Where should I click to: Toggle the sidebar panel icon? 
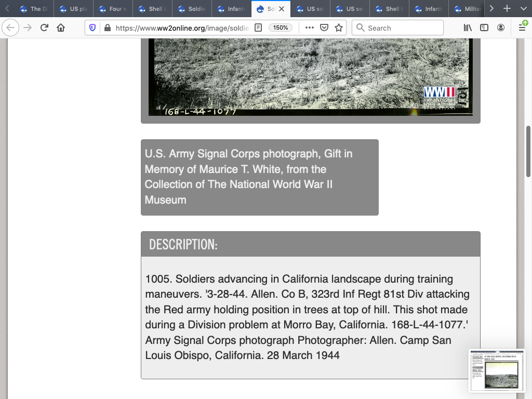tap(484, 28)
